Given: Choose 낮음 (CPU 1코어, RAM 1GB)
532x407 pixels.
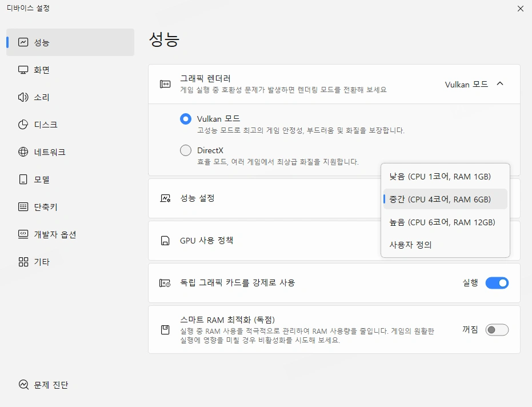Looking at the screenshot, I should click(445, 177).
